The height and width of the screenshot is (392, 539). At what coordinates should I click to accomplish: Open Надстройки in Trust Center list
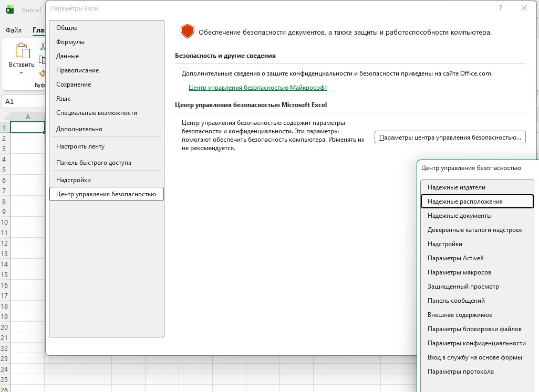tap(477, 244)
